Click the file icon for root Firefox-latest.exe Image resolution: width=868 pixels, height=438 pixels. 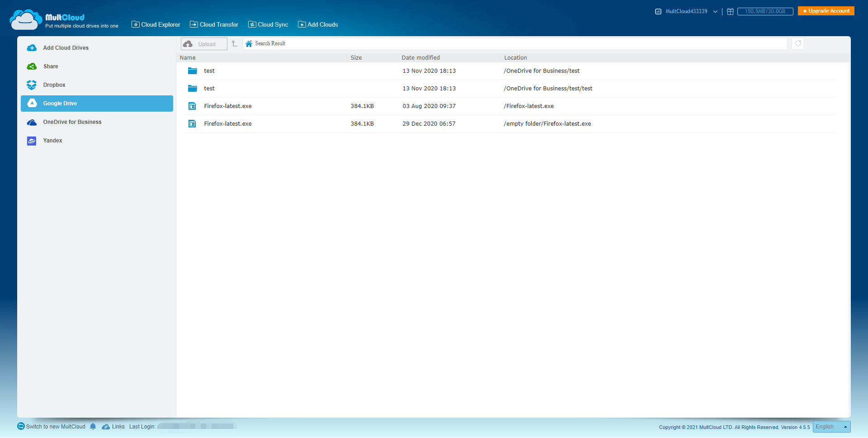tap(192, 106)
